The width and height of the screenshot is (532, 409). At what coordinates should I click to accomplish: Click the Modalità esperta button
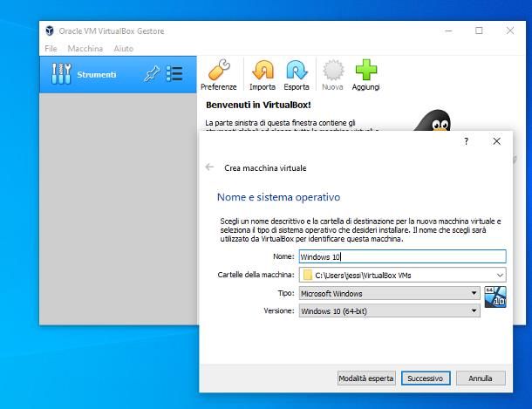366,378
